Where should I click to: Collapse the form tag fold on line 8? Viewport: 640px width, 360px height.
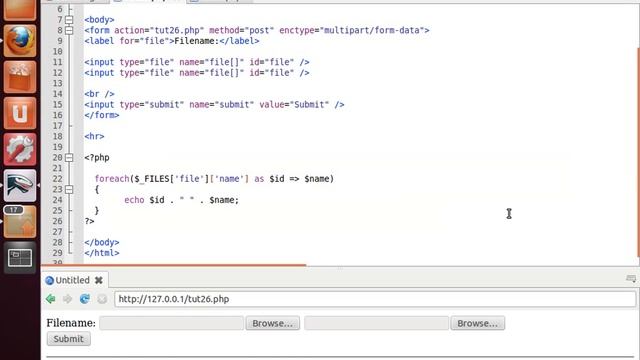69,30
